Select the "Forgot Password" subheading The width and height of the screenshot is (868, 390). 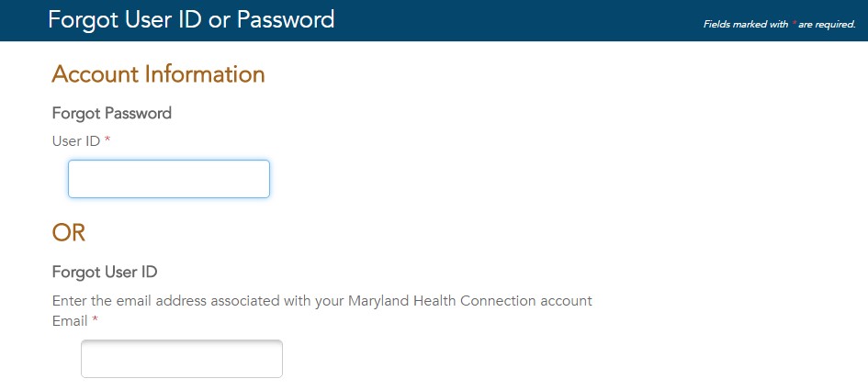112,114
